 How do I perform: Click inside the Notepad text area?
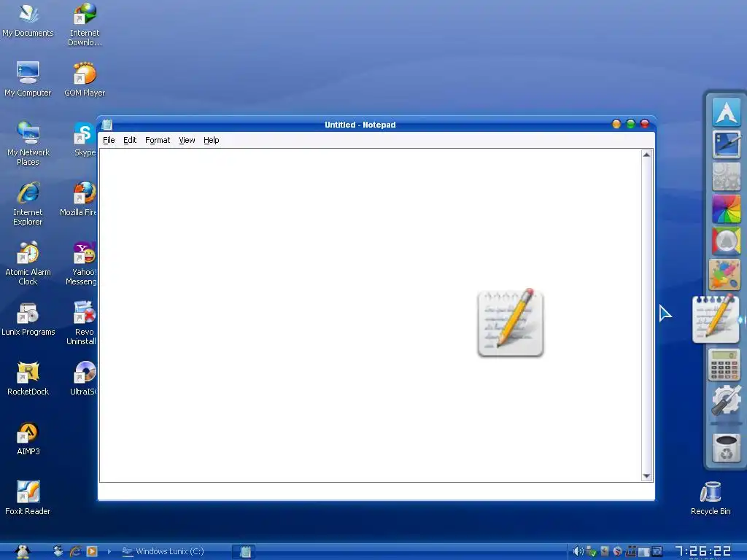pyautogui.click(x=370, y=315)
